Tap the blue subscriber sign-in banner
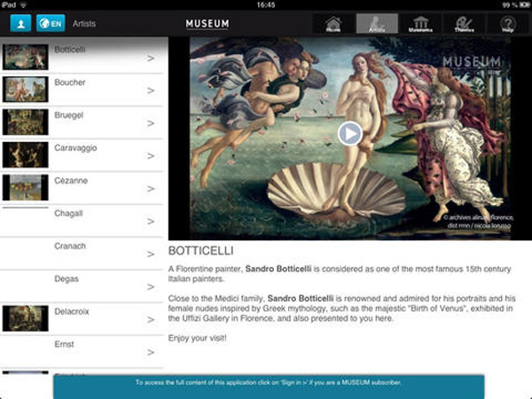Image resolution: width=532 pixels, height=399 pixels. (x=269, y=387)
